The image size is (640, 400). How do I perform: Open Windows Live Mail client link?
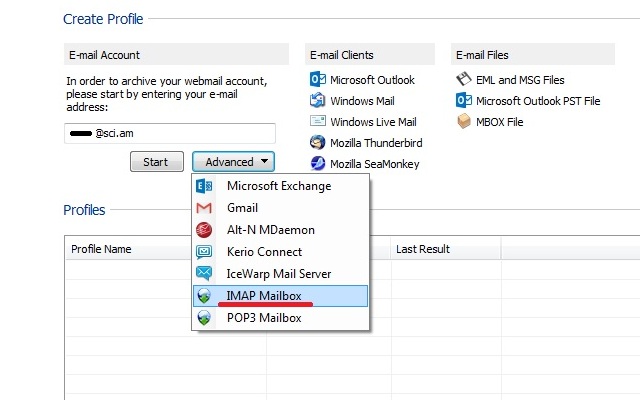coord(373,122)
